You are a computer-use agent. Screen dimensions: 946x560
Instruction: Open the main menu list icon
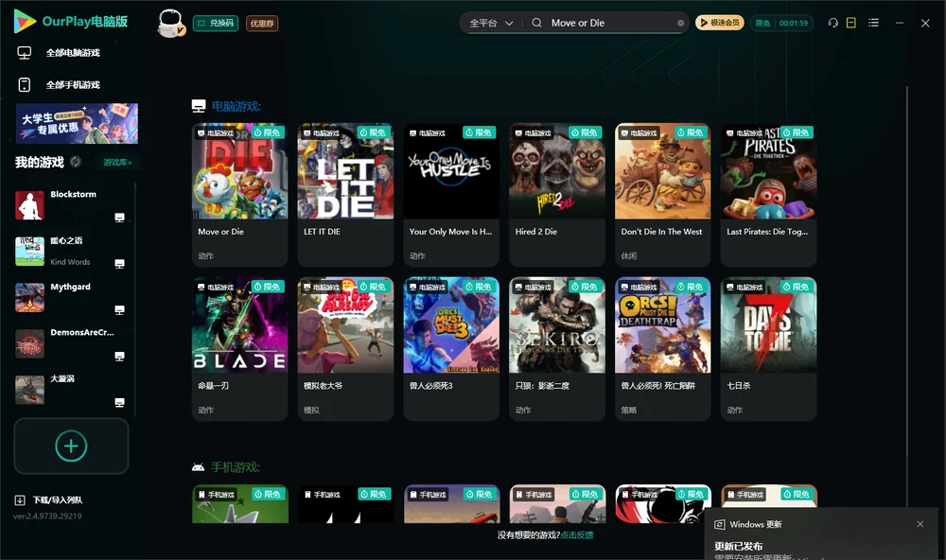pos(873,23)
